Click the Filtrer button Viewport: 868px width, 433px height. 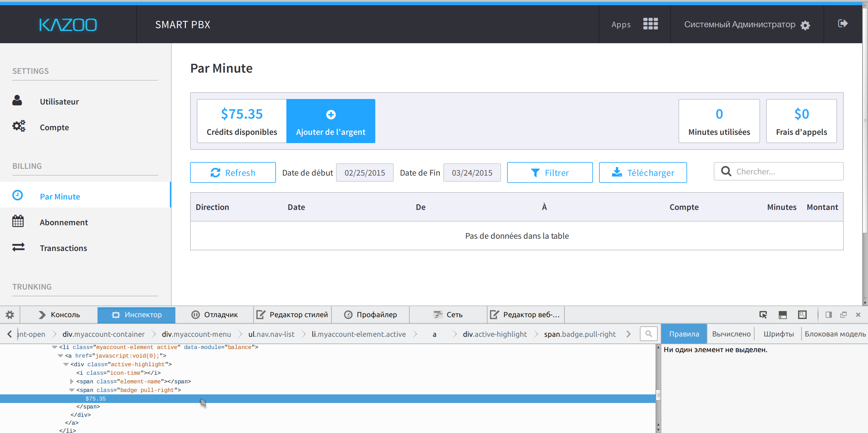[549, 173]
